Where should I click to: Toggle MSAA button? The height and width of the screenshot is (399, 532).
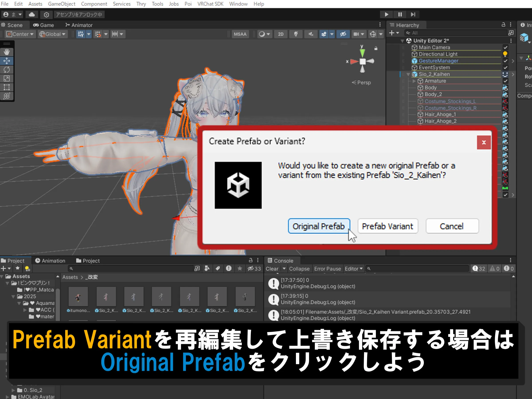(x=240, y=34)
